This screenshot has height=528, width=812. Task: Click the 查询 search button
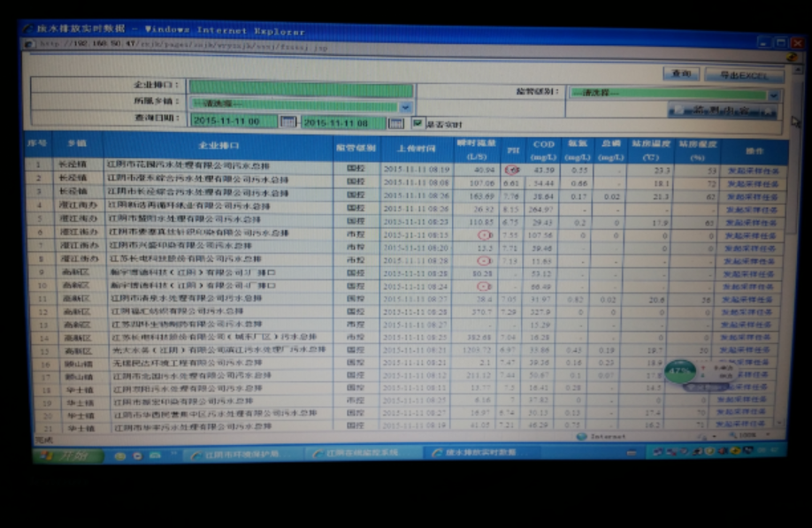coord(681,73)
